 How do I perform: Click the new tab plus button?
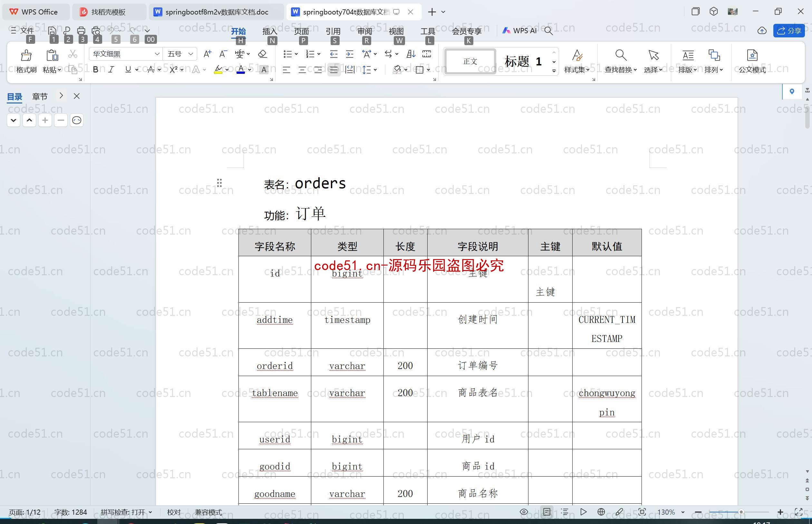point(432,12)
